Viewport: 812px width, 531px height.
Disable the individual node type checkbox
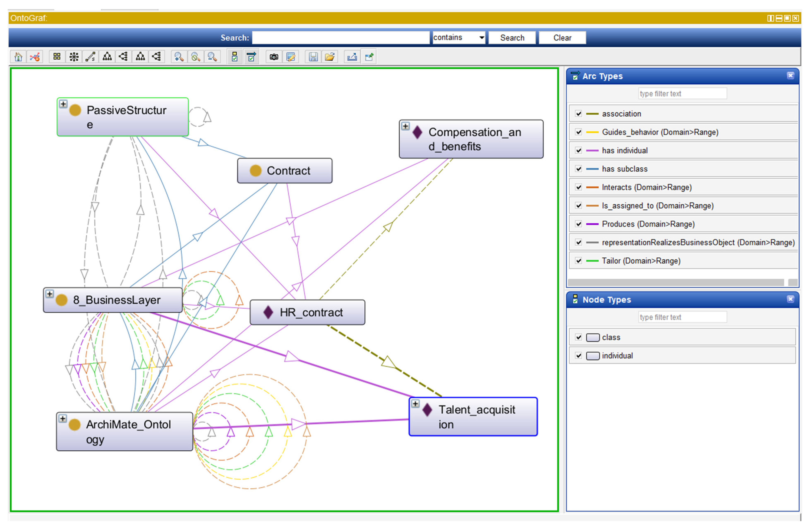click(579, 356)
